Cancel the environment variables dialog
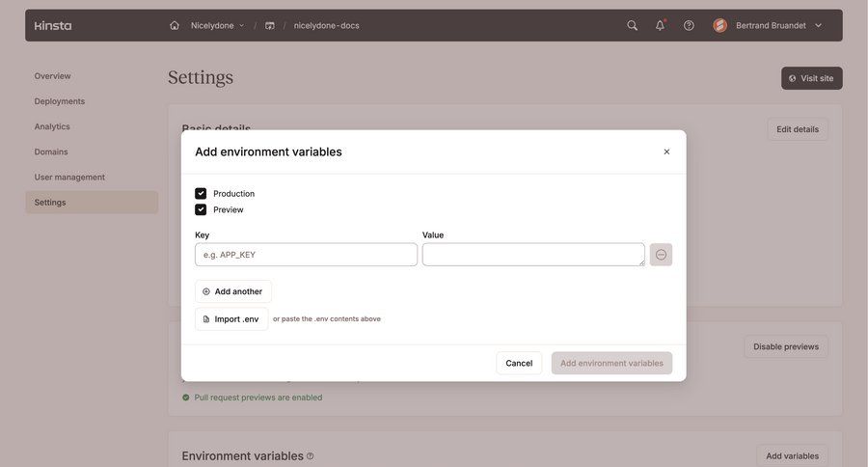 coord(519,363)
